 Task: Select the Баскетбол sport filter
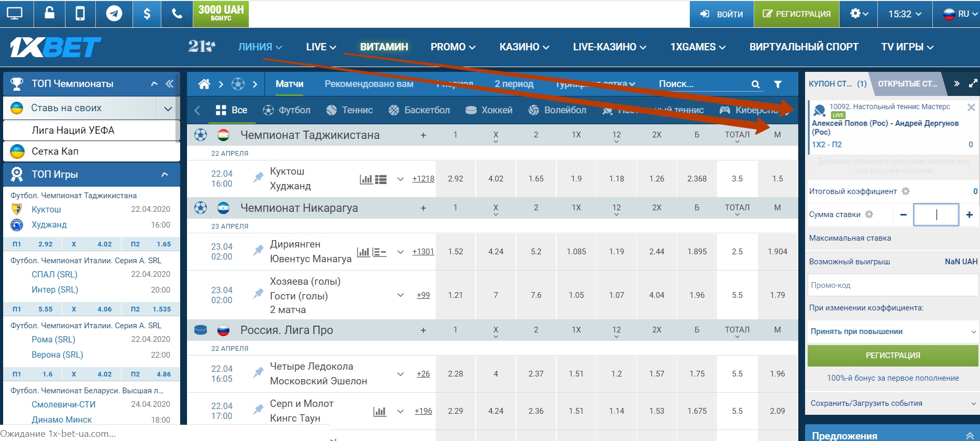(419, 110)
